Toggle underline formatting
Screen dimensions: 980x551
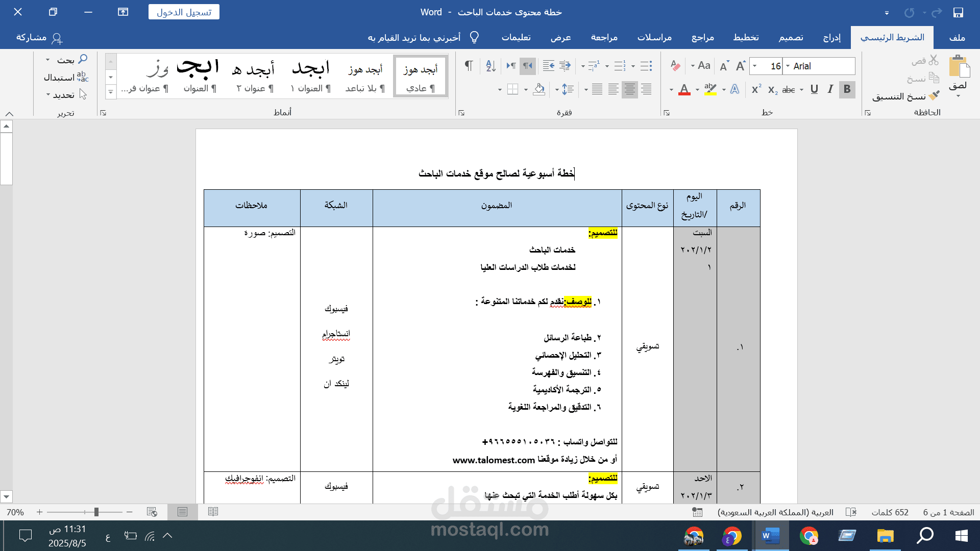(x=815, y=89)
